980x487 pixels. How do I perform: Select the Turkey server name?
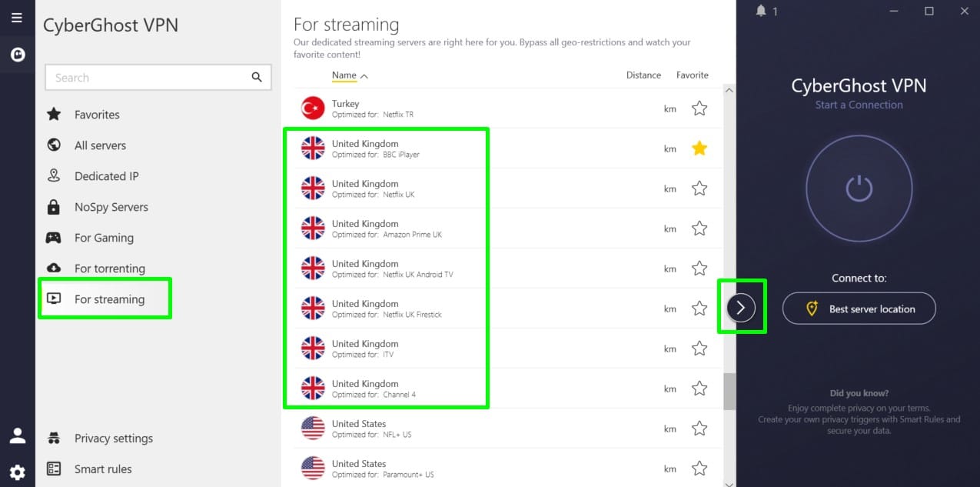click(x=345, y=103)
